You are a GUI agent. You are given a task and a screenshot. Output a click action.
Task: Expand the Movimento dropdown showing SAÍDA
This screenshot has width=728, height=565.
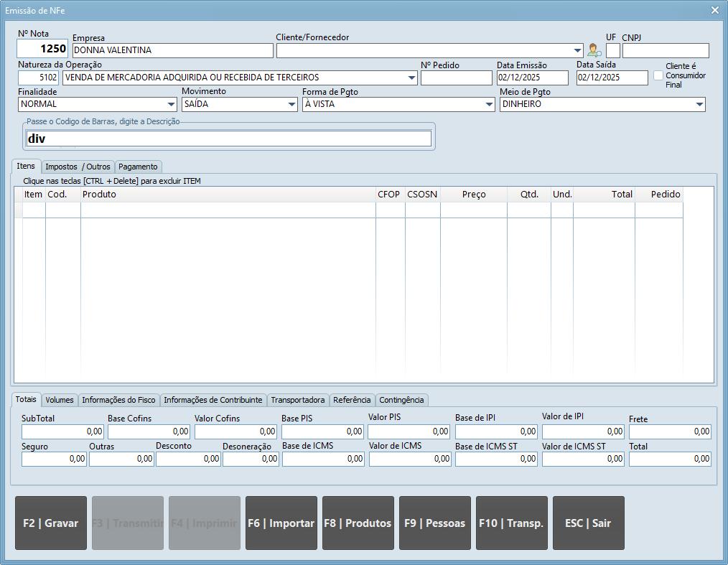[291, 105]
